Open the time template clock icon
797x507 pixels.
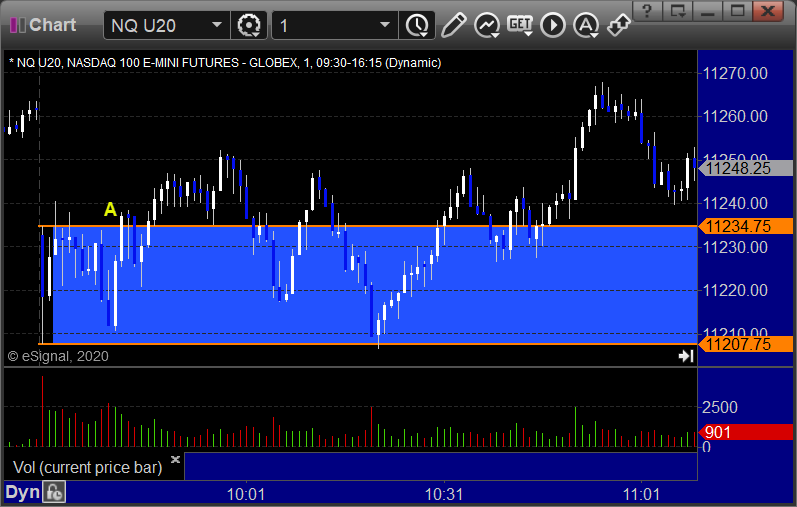point(417,25)
